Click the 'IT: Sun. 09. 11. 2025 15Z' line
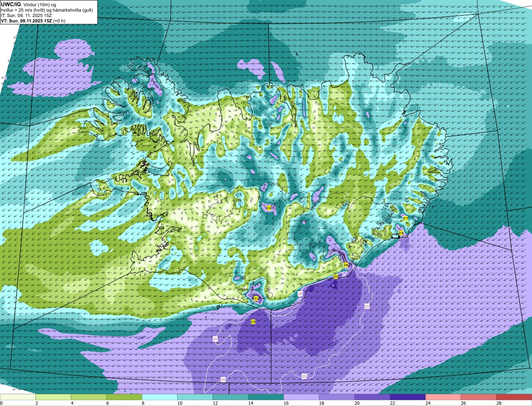Viewport: 532px width, 406px height. pyautogui.click(x=27, y=15)
